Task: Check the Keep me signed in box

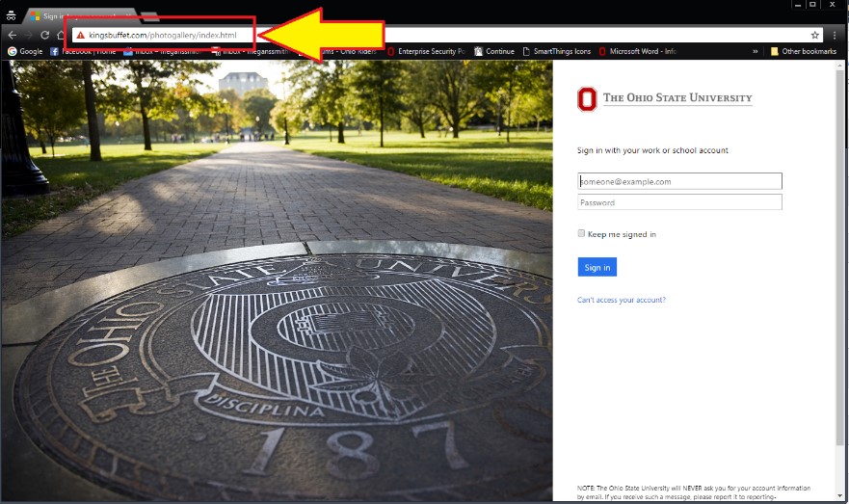Action: (x=581, y=233)
